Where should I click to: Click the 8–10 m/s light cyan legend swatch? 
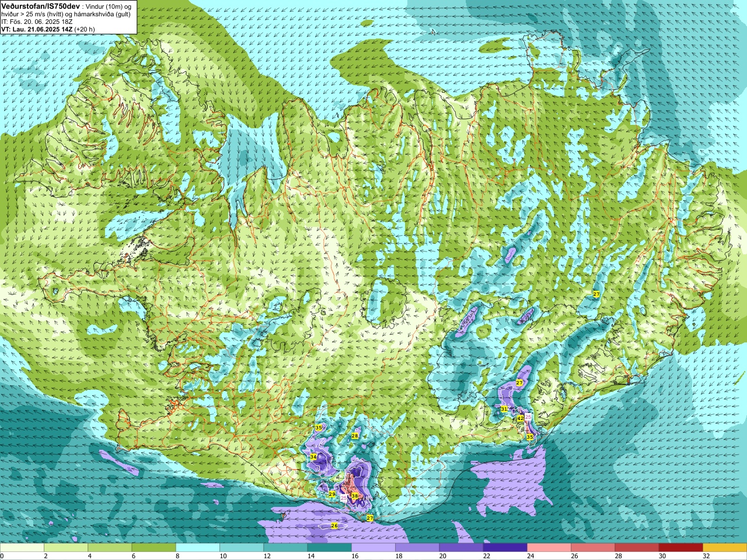coord(197,548)
